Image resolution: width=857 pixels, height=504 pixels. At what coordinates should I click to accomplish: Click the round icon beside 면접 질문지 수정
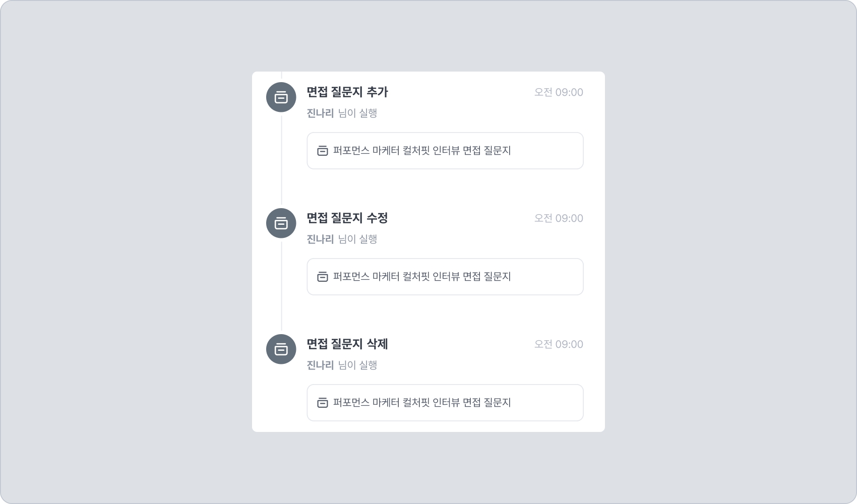point(281,223)
